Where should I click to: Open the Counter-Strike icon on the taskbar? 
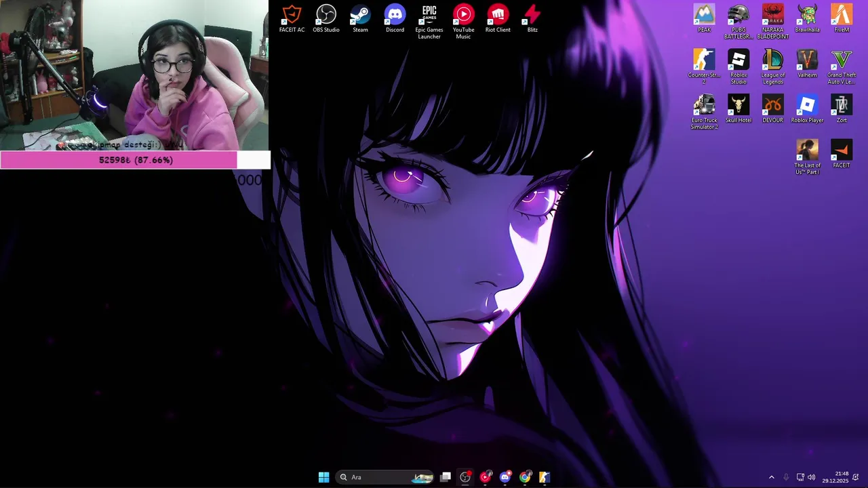544,477
